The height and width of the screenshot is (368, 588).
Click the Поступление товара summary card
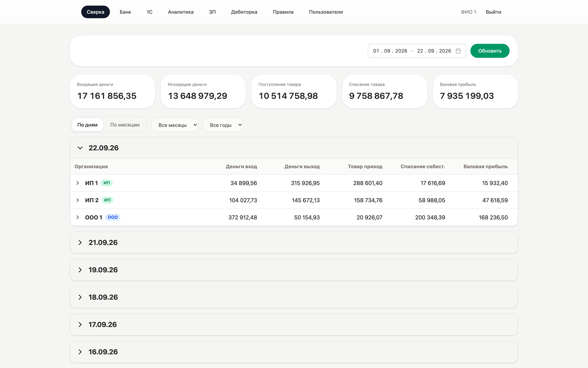[294, 91]
